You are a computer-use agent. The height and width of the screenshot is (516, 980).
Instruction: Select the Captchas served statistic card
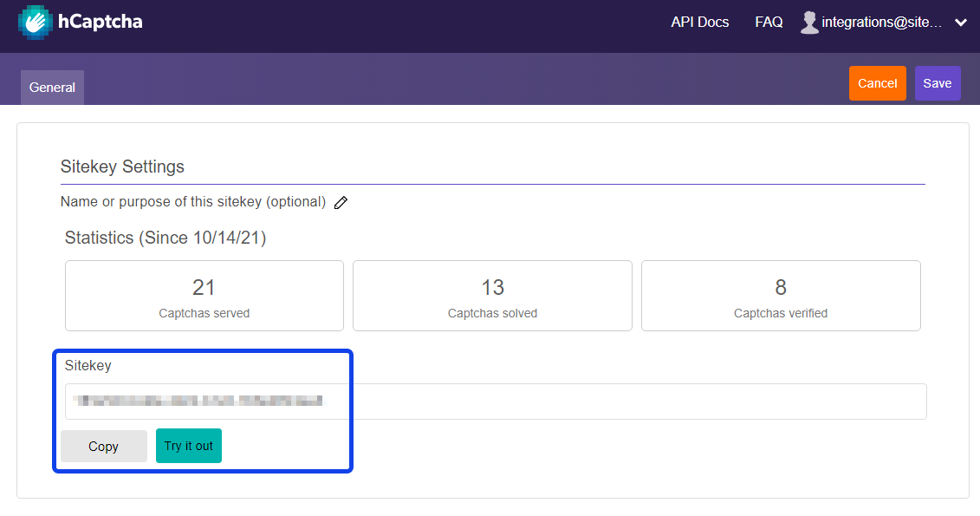(204, 296)
